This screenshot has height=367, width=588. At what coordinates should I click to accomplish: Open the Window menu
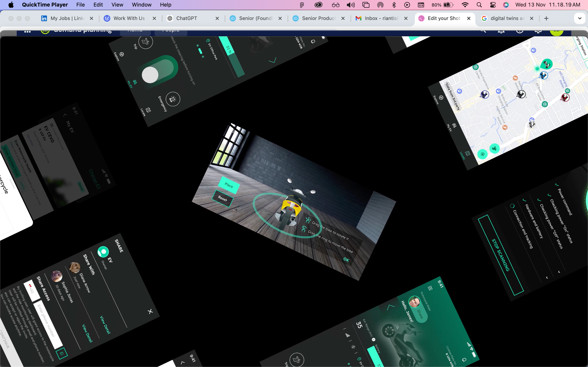click(141, 5)
